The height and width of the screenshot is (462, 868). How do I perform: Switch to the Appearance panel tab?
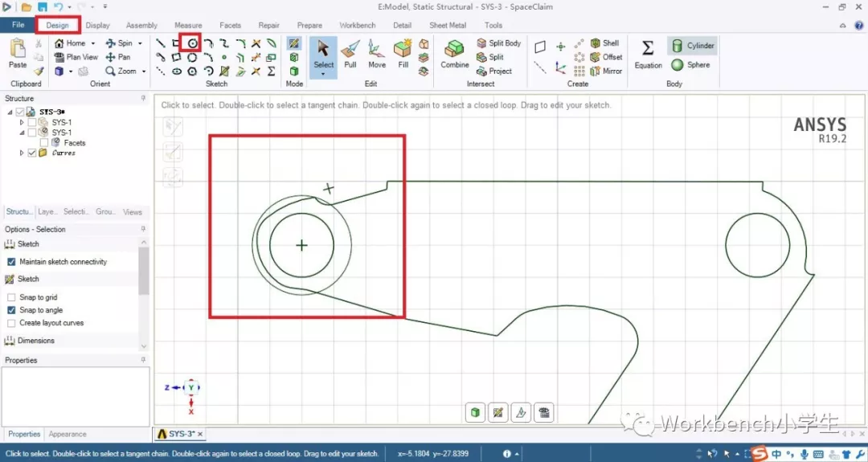pos(68,435)
